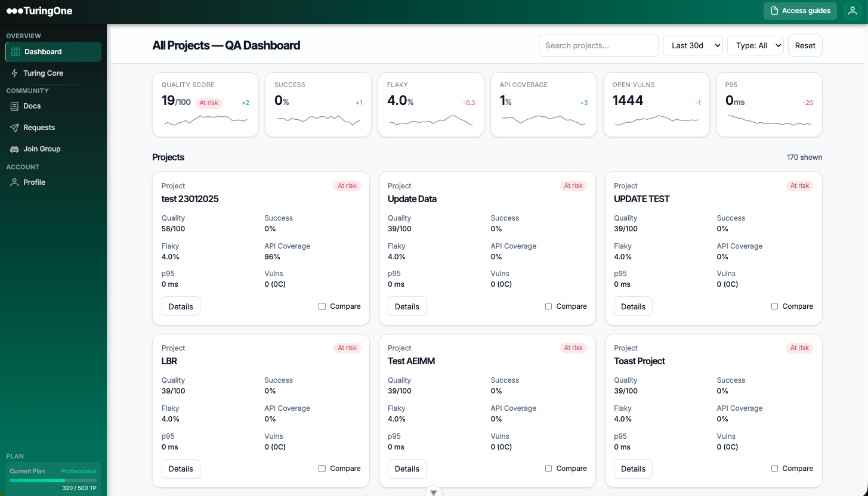
Task: Click the Docs document icon
Action: coord(15,106)
